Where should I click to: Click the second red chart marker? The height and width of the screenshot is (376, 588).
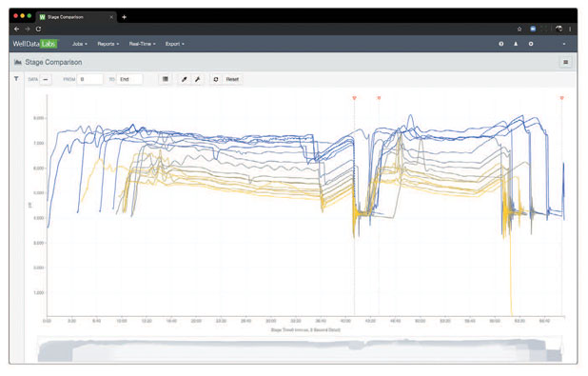379,98
